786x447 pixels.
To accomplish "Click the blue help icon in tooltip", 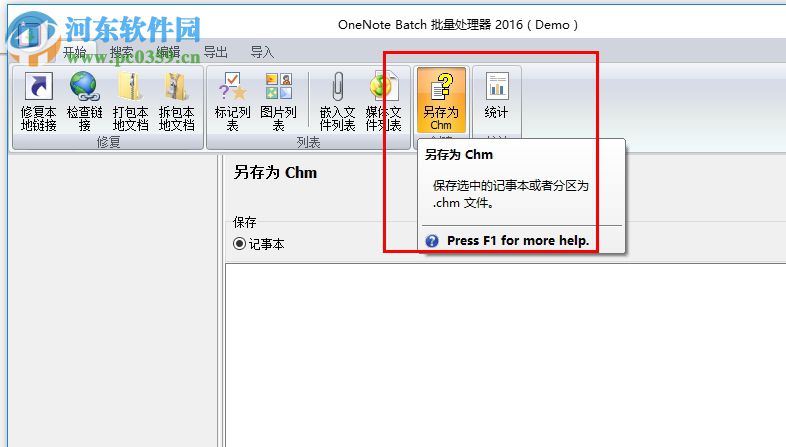I will tap(432, 241).
